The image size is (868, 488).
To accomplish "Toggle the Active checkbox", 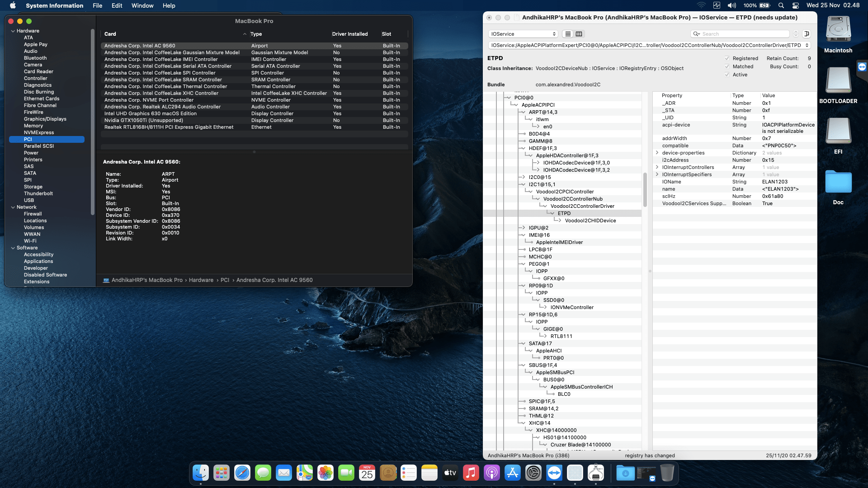I will point(727,75).
